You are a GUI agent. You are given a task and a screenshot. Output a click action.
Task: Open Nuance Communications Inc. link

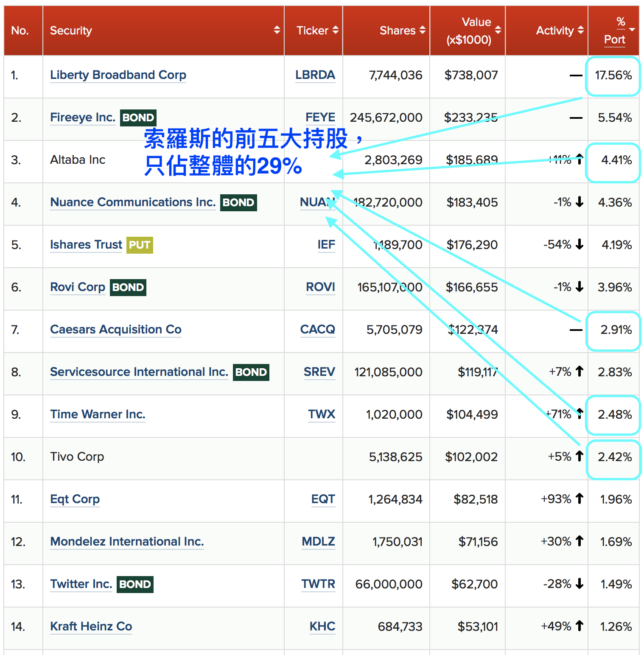(x=133, y=202)
